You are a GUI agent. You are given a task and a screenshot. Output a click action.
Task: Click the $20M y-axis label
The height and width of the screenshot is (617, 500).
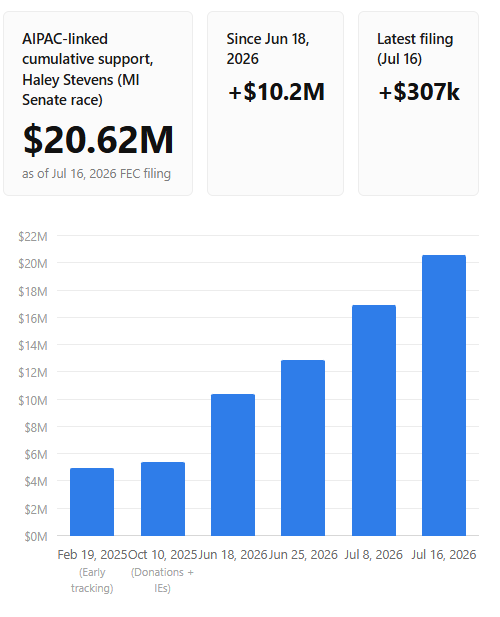33,263
